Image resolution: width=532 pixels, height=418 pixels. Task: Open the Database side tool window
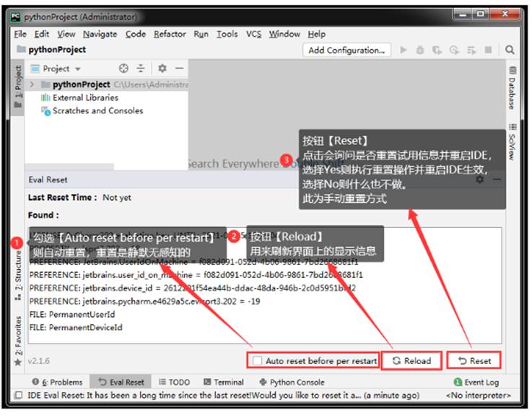513,88
